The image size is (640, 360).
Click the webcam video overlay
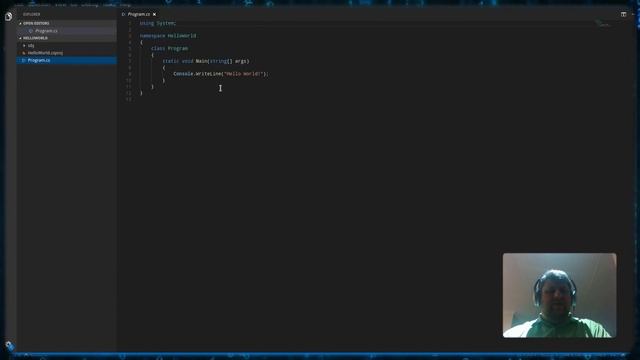[560, 295]
